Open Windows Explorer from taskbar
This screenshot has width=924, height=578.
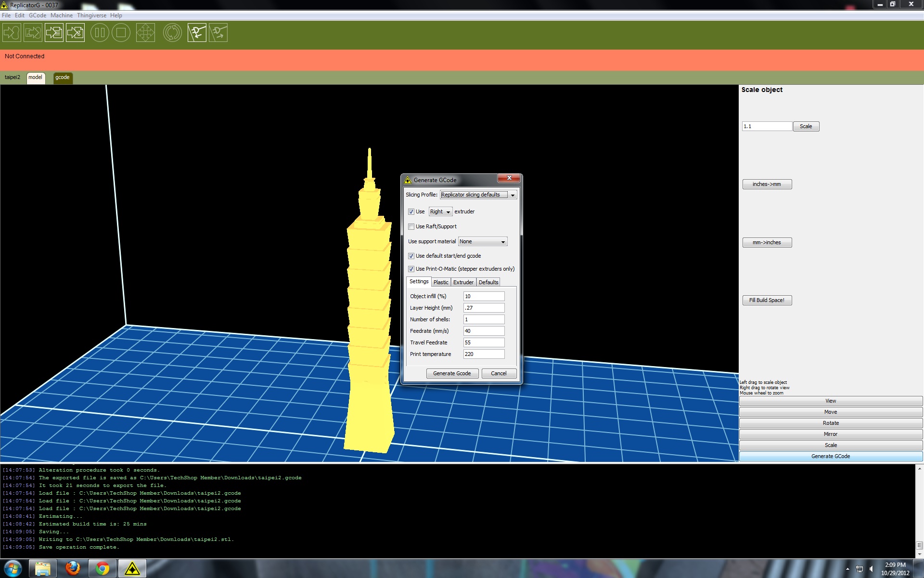click(43, 569)
